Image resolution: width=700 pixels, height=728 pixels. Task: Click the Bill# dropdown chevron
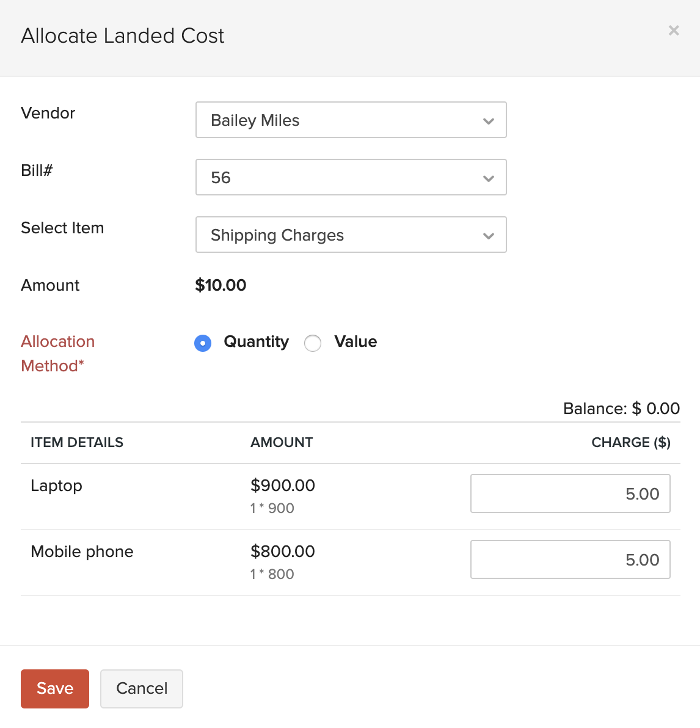click(488, 178)
